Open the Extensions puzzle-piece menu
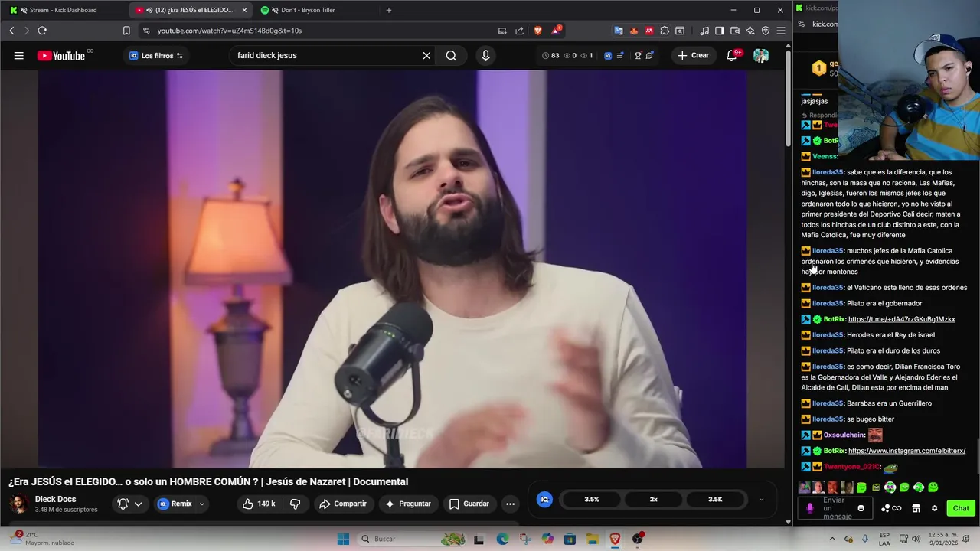Viewport: 980px width, 551px height. click(665, 31)
